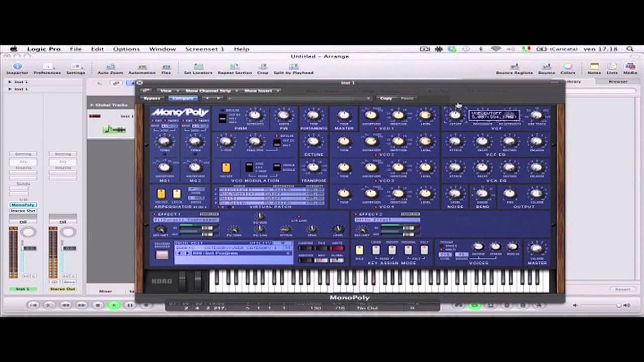Click the Crop toolbar icon
644x362 pixels.
point(263,69)
